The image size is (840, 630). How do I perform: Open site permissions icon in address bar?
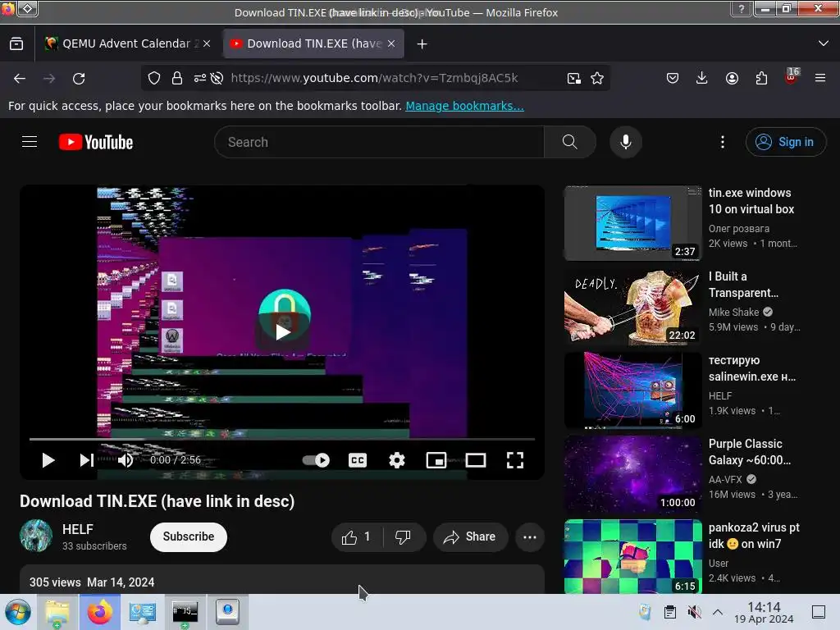coord(200,78)
